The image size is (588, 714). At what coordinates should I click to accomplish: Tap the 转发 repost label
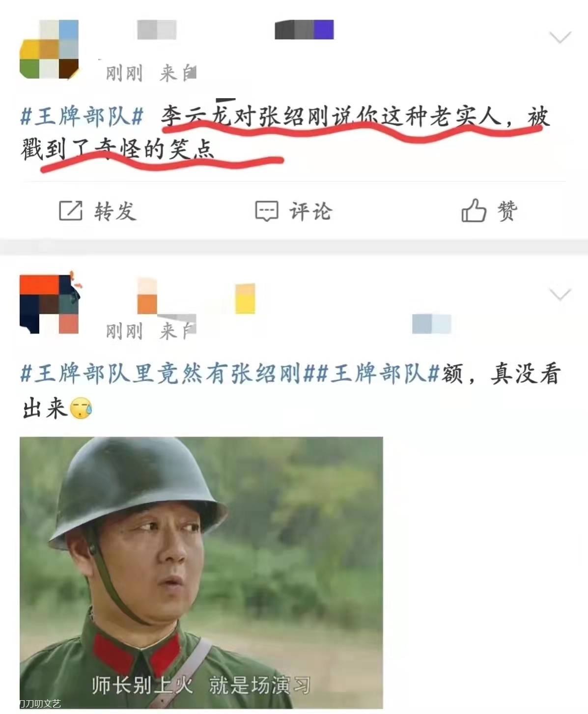pos(115,211)
